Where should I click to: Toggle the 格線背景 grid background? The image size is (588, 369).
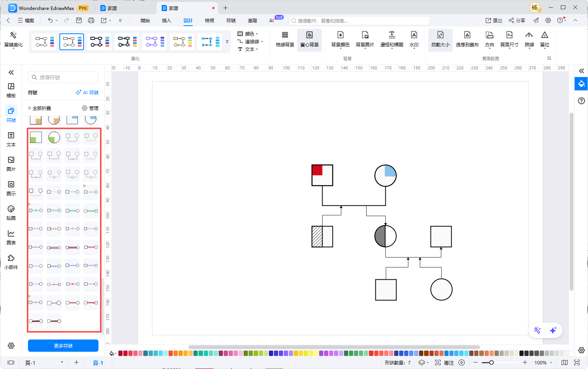coord(285,39)
